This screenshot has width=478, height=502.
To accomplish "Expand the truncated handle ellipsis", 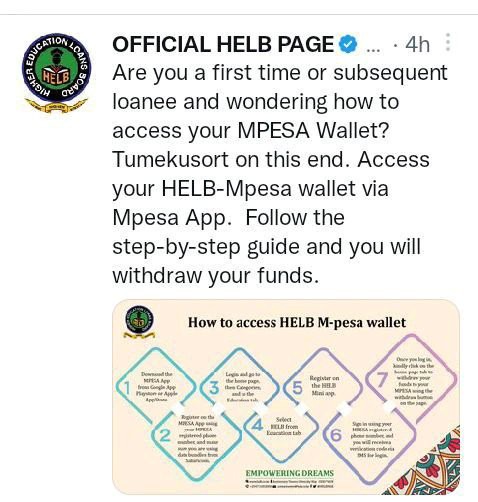I will click(x=373, y=51).
